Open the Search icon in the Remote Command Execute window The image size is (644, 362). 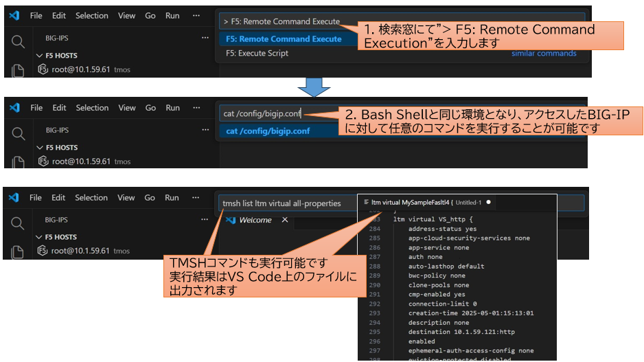[x=18, y=41]
